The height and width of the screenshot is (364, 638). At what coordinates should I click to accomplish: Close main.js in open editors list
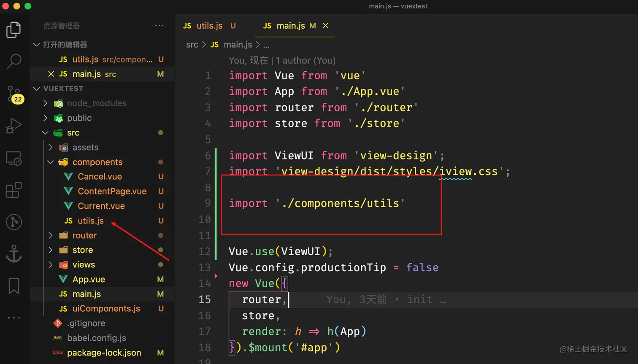click(x=51, y=74)
